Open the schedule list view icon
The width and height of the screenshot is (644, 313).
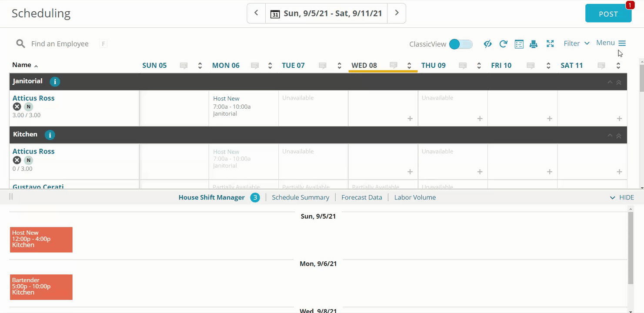click(x=519, y=44)
